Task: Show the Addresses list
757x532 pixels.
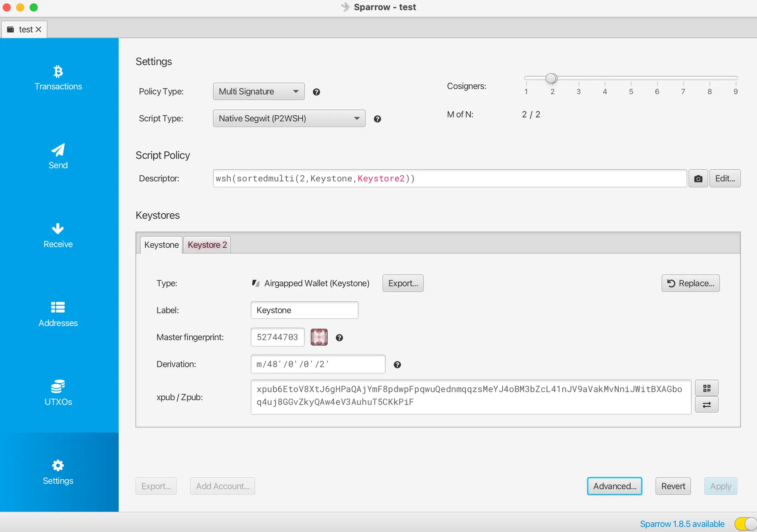Action: point(58,315)
